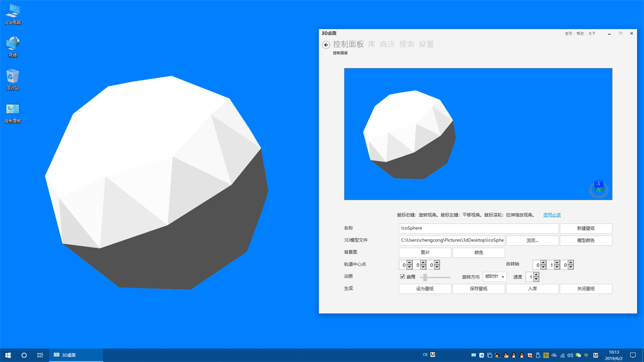Open Task View from the taskbar
Viewport: 644px width, 362px height.
[40, 355]
